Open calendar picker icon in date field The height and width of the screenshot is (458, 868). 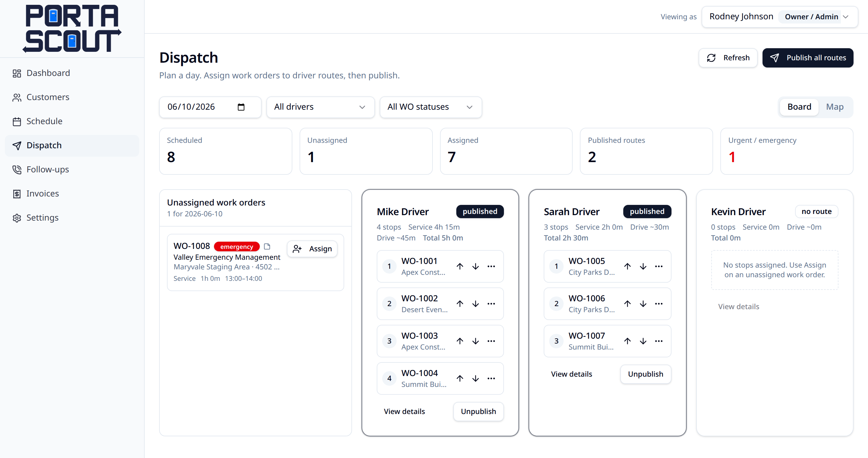(x=241, y=107)
